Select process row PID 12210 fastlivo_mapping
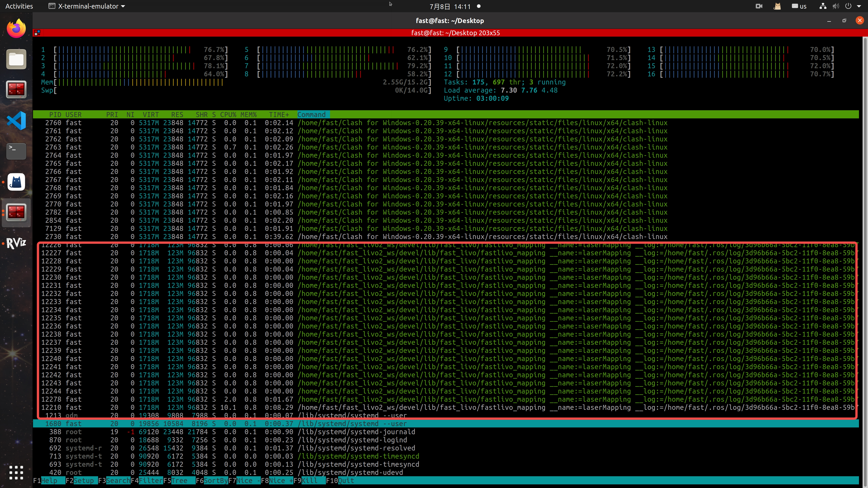Screen dimensions: 868x488 446,407
